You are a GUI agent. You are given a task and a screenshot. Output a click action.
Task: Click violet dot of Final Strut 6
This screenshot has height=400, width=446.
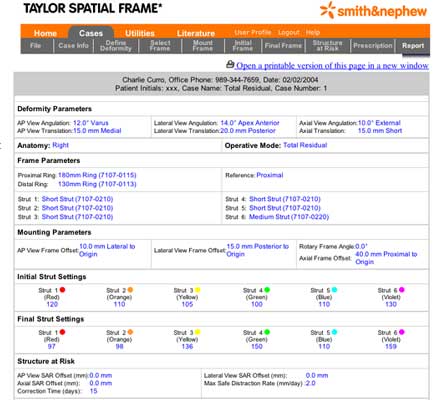pyautogui.click(x=402, y=332)
